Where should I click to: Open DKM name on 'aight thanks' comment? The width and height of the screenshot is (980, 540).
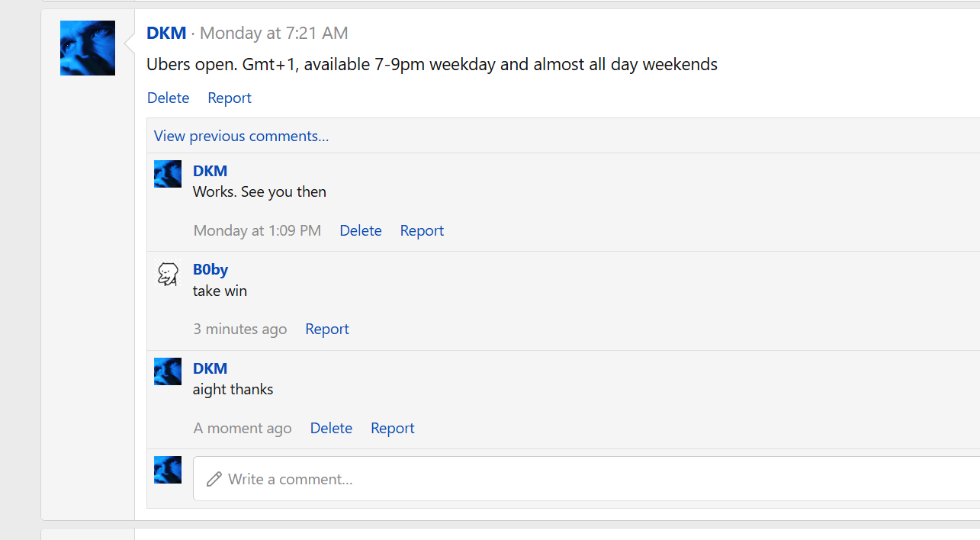coord(210,368)
